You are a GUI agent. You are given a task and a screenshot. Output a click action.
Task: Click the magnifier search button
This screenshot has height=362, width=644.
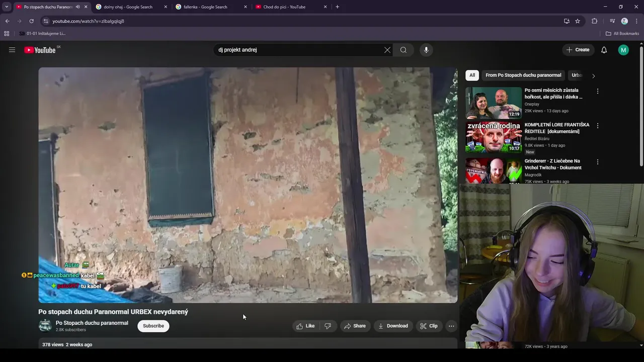(404, 50)
